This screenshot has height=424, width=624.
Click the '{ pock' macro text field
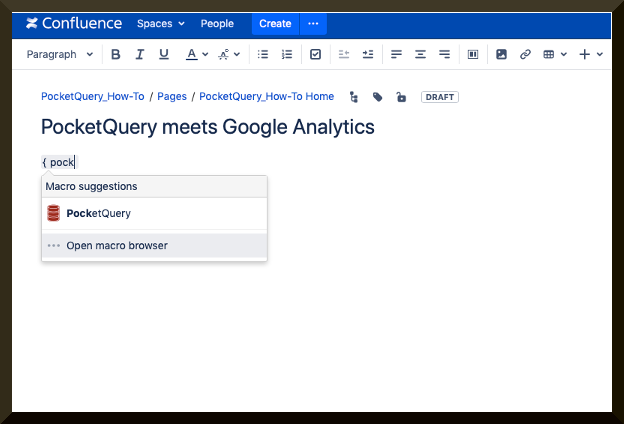click(x=59, y=162)
